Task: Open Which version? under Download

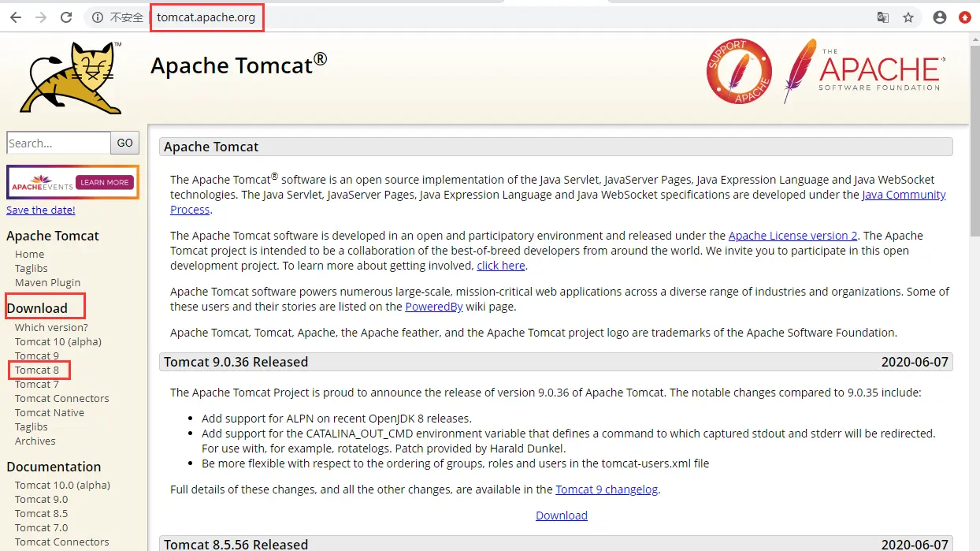Action: [51, 327]
